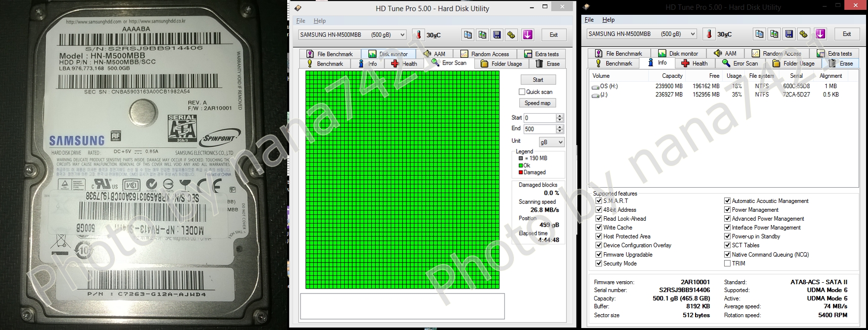Click the Start scan button
This screenshot has height=330, width=868.
click(x=538, y=80)
